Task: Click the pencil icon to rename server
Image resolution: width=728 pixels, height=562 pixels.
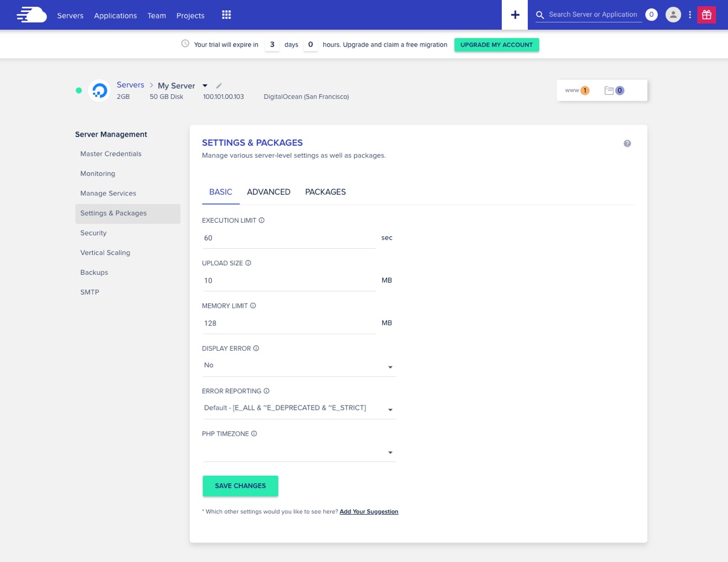Action: click(x=219, y=86)
